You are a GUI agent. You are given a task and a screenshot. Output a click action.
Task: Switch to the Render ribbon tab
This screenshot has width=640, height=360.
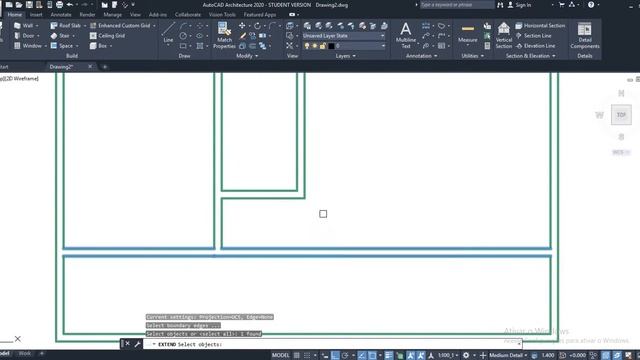[x=87, y=15]
